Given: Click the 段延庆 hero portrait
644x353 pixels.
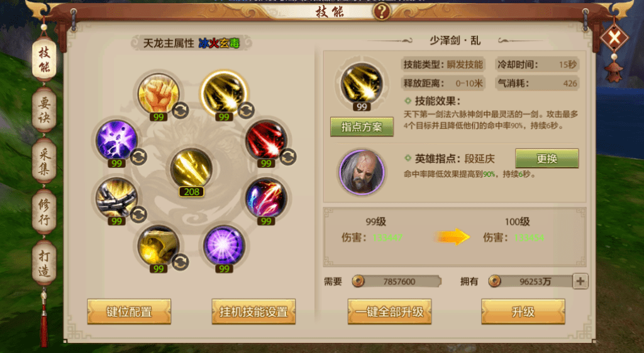Looking at the screenshot, I should click(362, 172).
